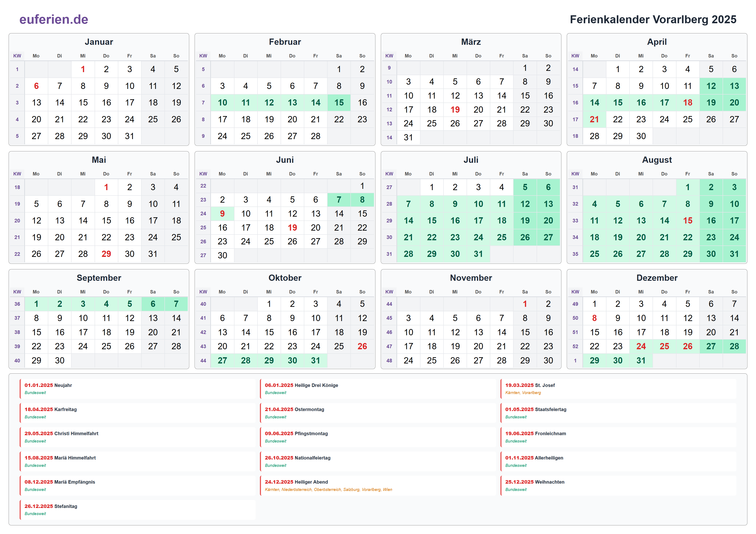Click March 31 in März grid
This screenshot has height=534, width=756.
pyautogui.click(x=408, y=137)
